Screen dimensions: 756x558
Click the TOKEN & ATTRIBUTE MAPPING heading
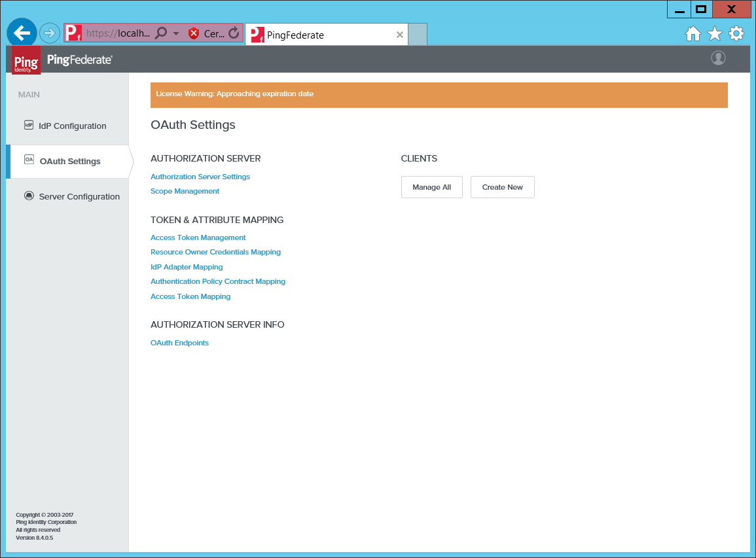click(x=217, y=220)
